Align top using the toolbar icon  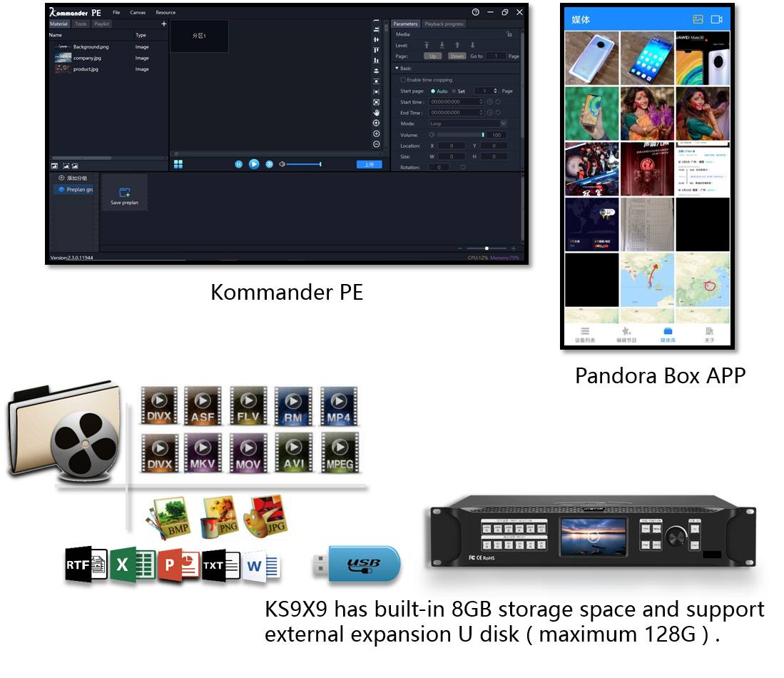(377, 50)
